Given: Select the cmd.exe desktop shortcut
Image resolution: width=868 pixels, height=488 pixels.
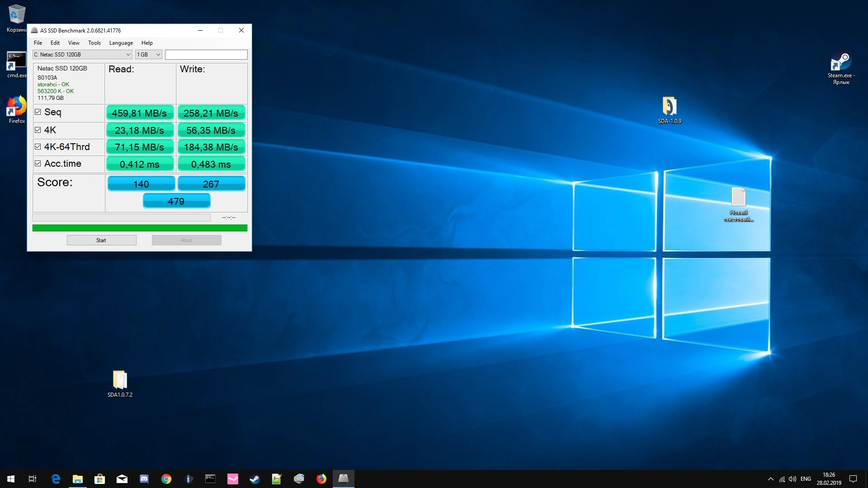Looking at the screenshot, I should point(16,65).
